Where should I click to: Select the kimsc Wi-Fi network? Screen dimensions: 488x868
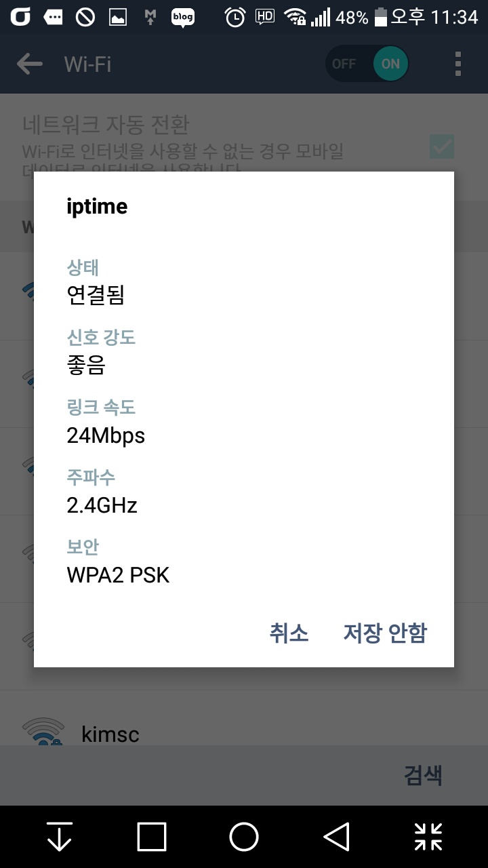[110, 734]
